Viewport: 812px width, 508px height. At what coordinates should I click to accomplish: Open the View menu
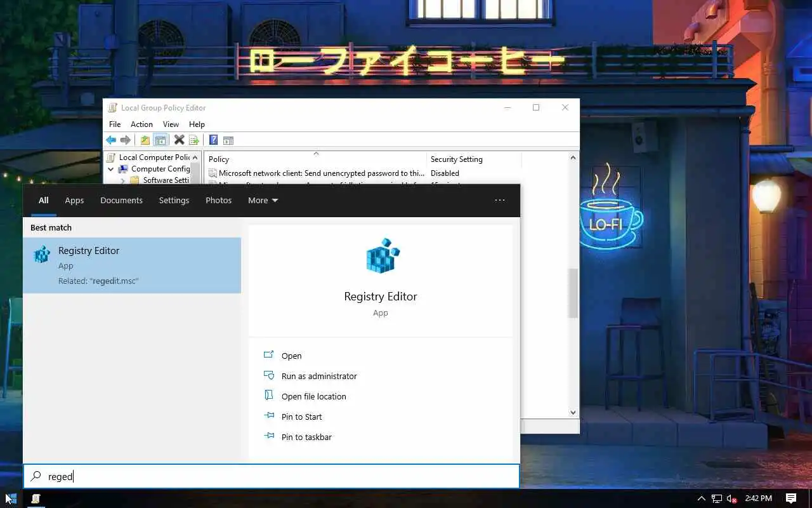[x=171, y=124]
